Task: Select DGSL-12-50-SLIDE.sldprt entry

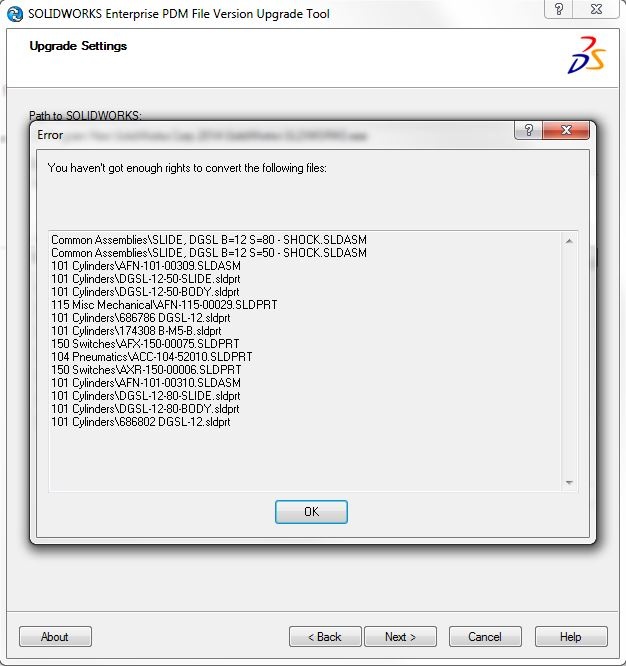Action: coord(146,279)
